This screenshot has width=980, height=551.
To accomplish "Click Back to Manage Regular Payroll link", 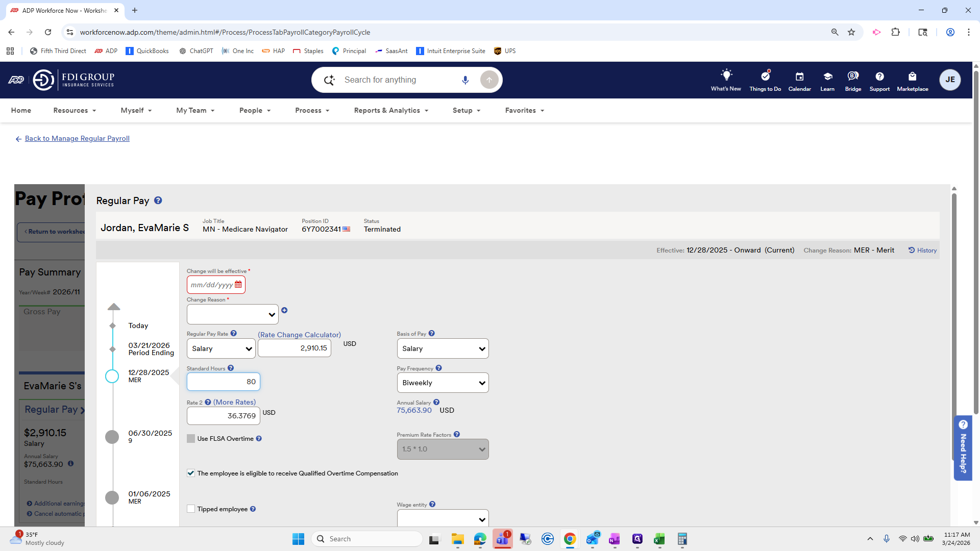I will pyautogui.click(x=77, y=139).
